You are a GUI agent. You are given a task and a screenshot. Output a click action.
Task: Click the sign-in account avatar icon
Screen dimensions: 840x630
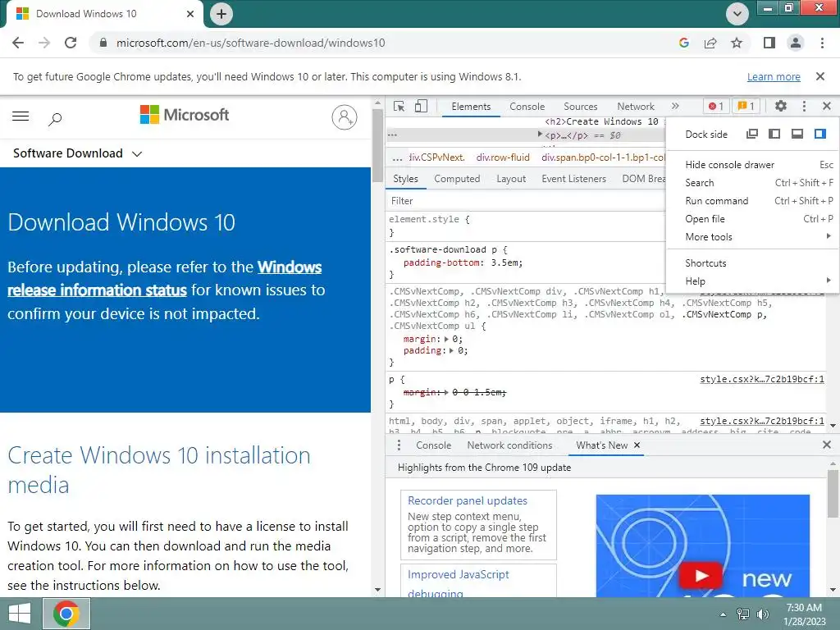click(x=345, y=117)
